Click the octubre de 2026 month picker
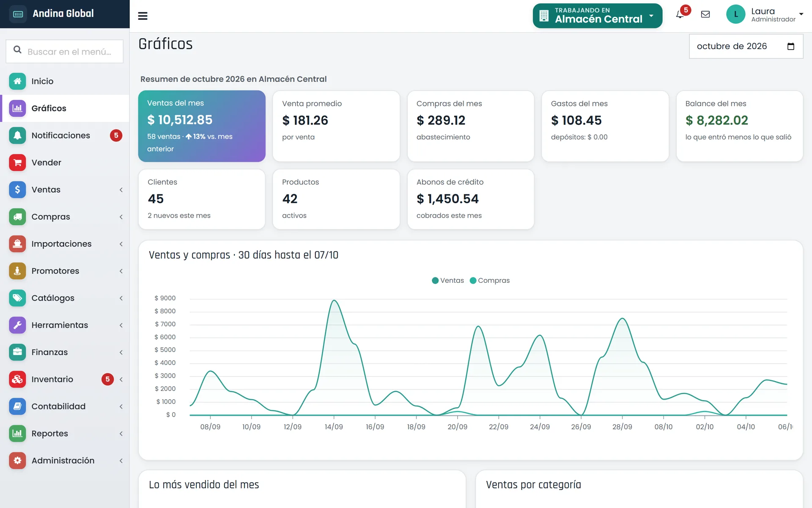 [x=746, y=46]
